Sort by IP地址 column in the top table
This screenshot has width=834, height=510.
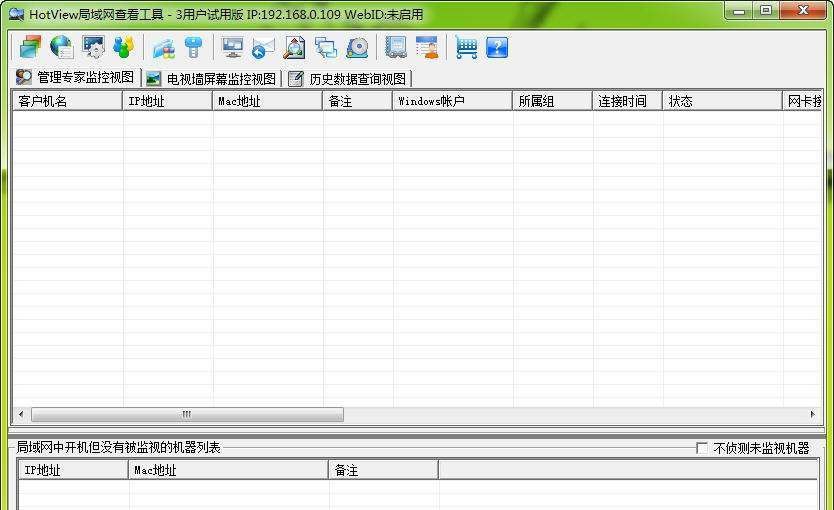(x=167, y=101)
